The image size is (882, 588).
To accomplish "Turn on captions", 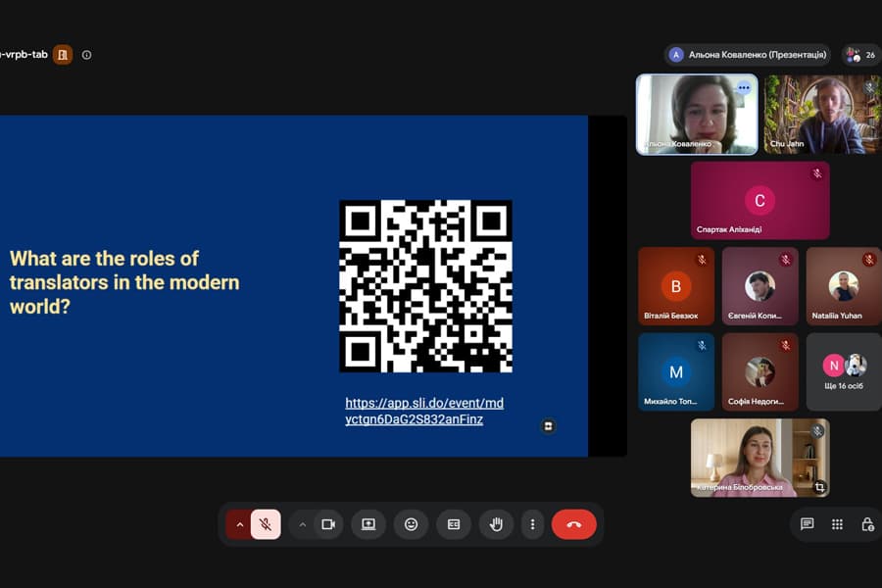I will point(454,524).
